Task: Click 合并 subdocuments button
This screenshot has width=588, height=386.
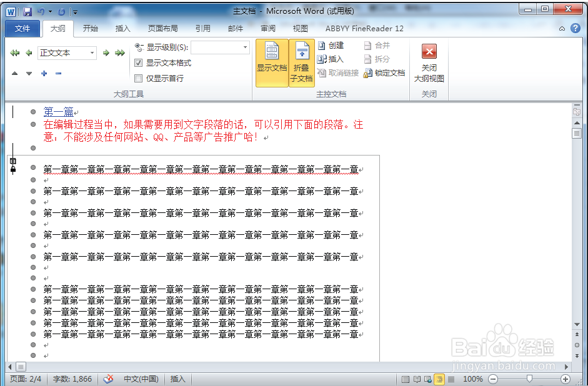Action: click(377, 46)
